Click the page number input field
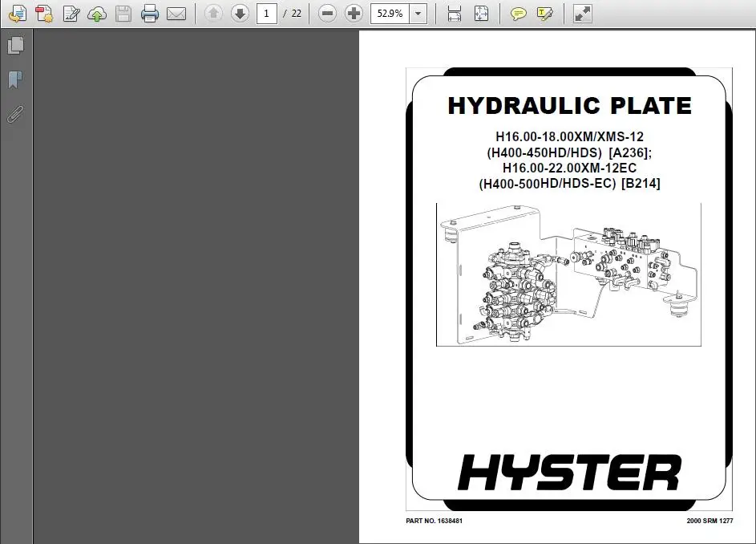The image size is (756, 544). (267, 14)
